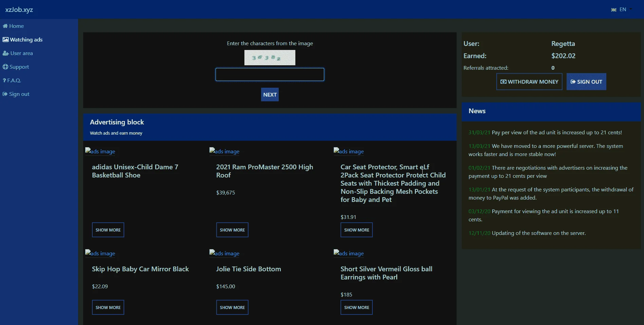
Task: Click the User area people icon
Action: (x=6, y=53)
